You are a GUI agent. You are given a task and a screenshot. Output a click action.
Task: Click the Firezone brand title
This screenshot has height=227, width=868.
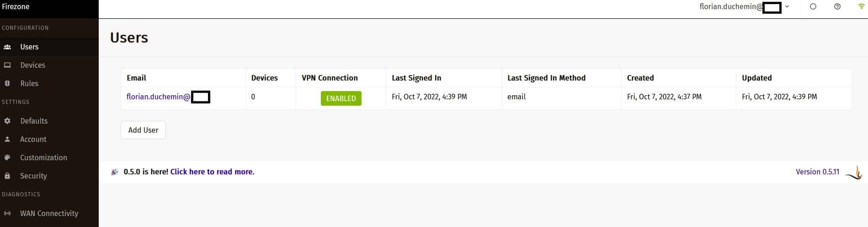point(16,6)
